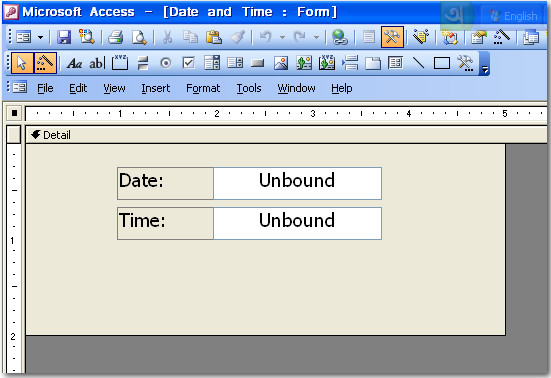Select the Time: label
Screen dimensions: 551x378
[x=165, y=223]
